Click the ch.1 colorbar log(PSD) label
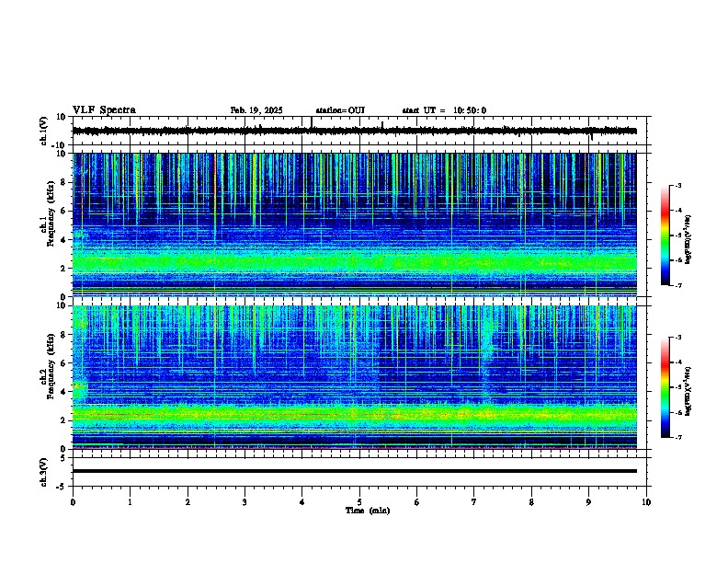The width and height of the screenshot is (728, 563). point(688,239)
